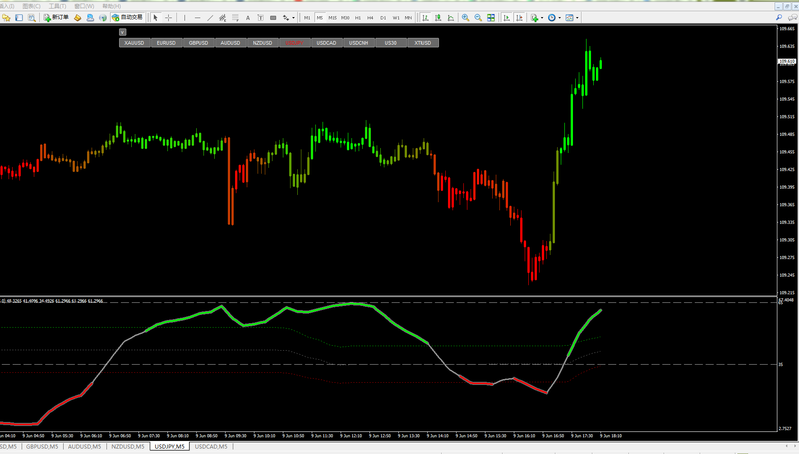This screenshot has width=799, height=454.
Task: Open the New Order (新订单) dialog
Action: tap(57, 18)
